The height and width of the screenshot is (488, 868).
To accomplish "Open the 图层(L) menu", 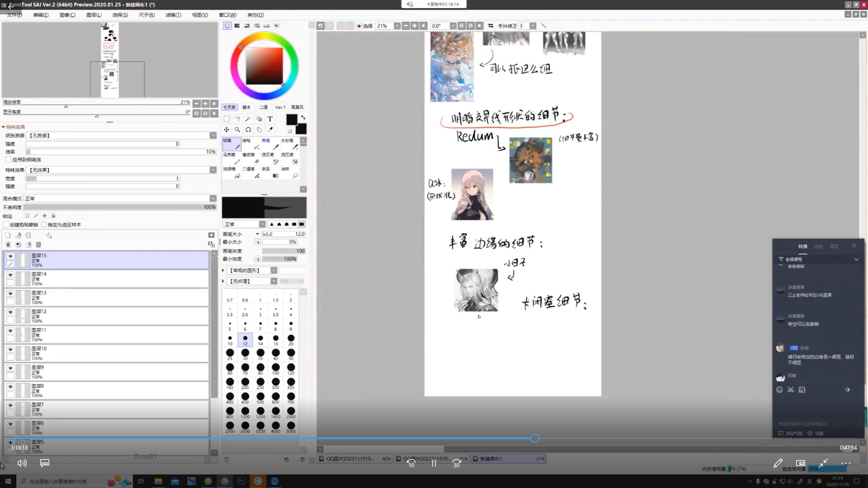I will point(94,15).
